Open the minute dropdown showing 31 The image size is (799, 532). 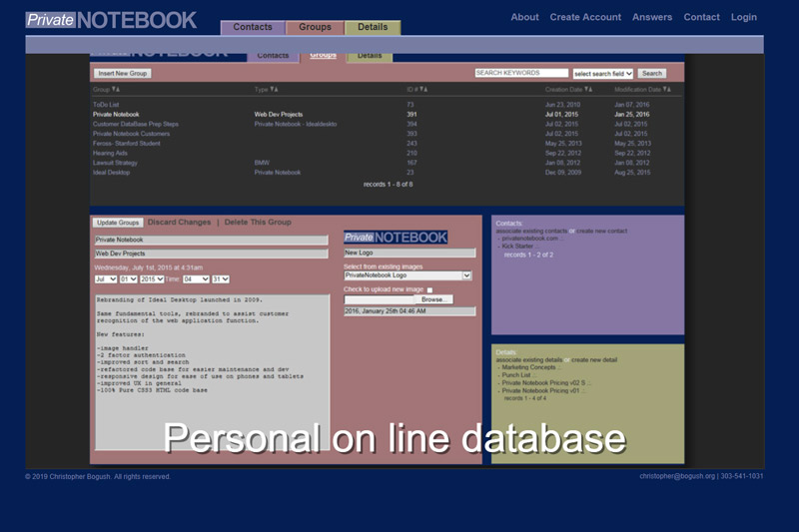(x=221, y=279)
